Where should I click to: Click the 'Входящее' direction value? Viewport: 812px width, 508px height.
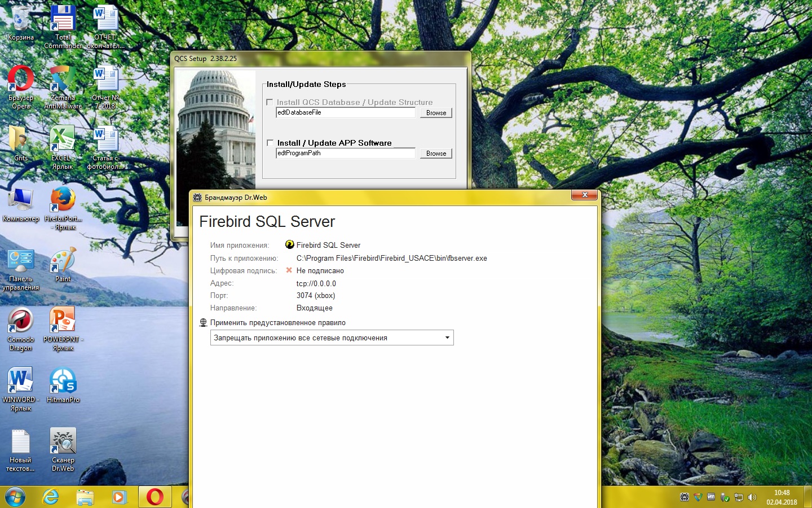pos(315,308)
